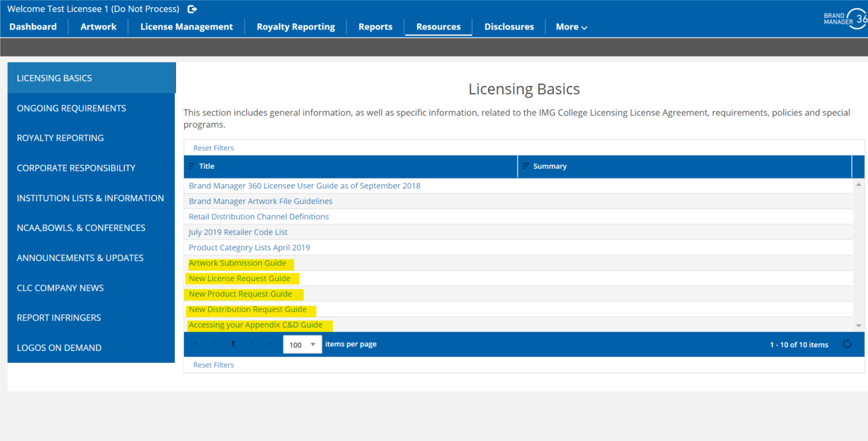Switch to License Management tab
The width and height of the screenshot is (868, 441).
(x=186, y=27)
